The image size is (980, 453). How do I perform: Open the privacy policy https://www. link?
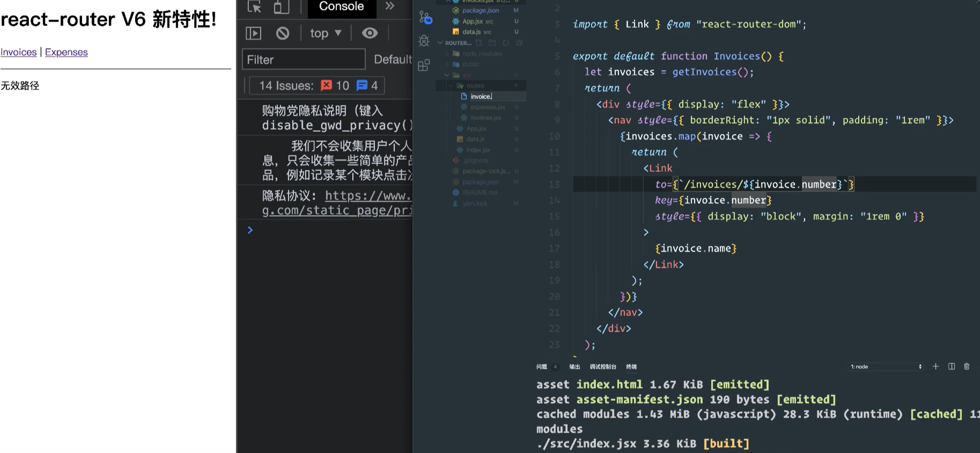coord(368,196)
